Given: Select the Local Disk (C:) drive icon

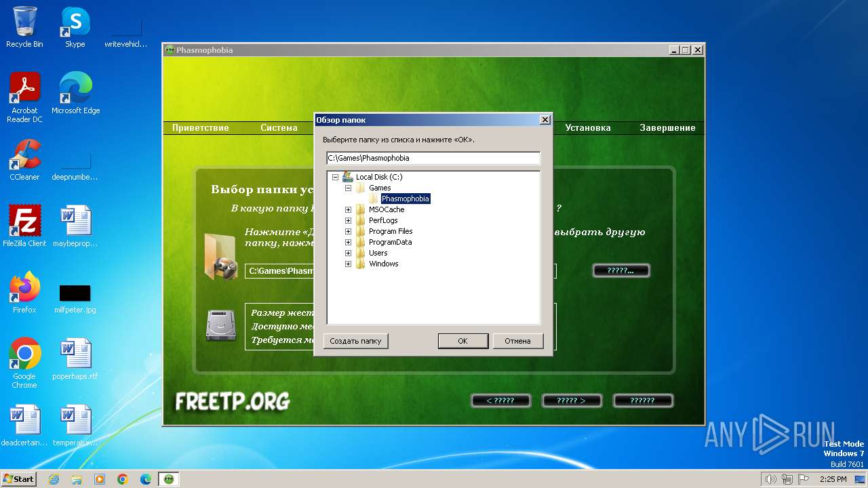Looking at the screenshot, I should coord(347,177).
